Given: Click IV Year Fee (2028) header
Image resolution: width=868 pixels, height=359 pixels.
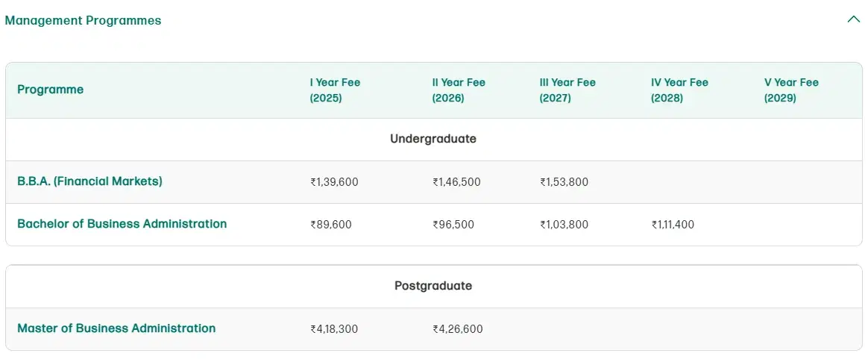Looking at the screenshot, I should click(x=679, y=90).
